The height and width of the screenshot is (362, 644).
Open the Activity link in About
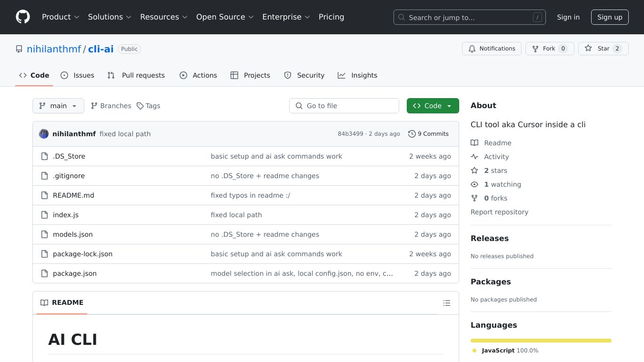pyautogui.click(x=496, y=157)
